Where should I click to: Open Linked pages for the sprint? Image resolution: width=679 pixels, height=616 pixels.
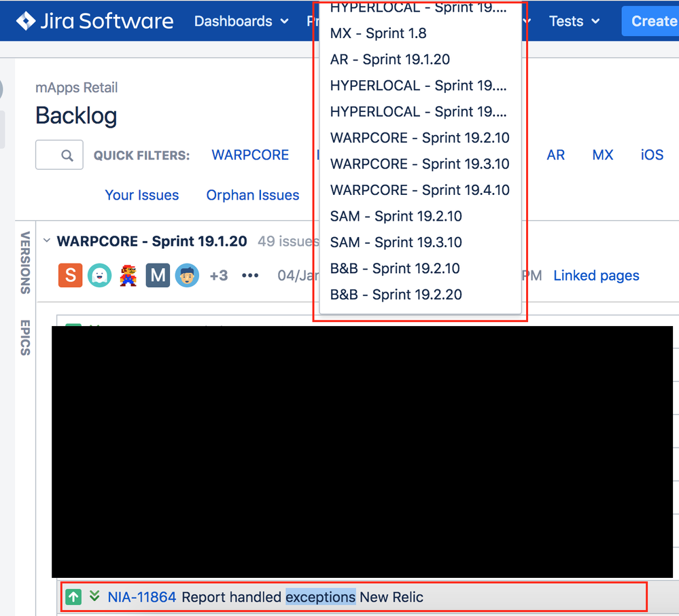point(596,276)
